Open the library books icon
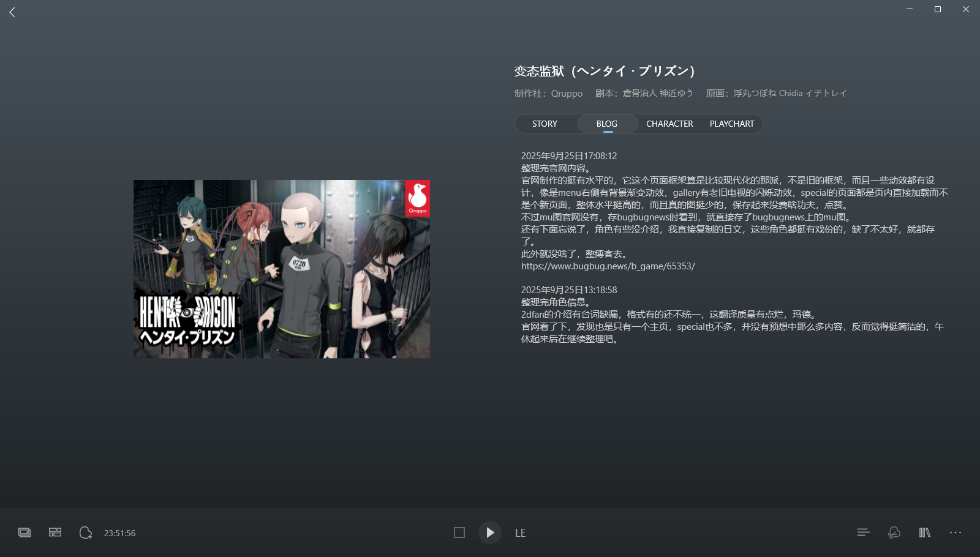980x557 pixels. (925, 533)
